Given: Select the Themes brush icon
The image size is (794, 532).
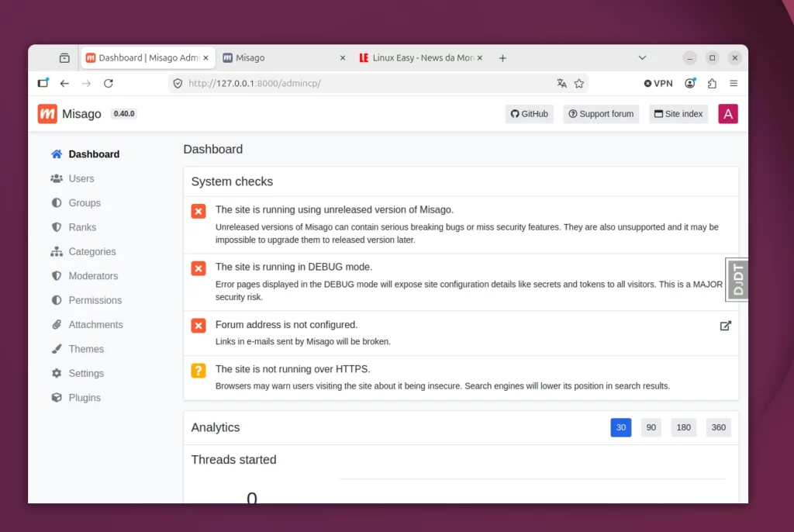Looking at the screenshot, I should [56, 348].
